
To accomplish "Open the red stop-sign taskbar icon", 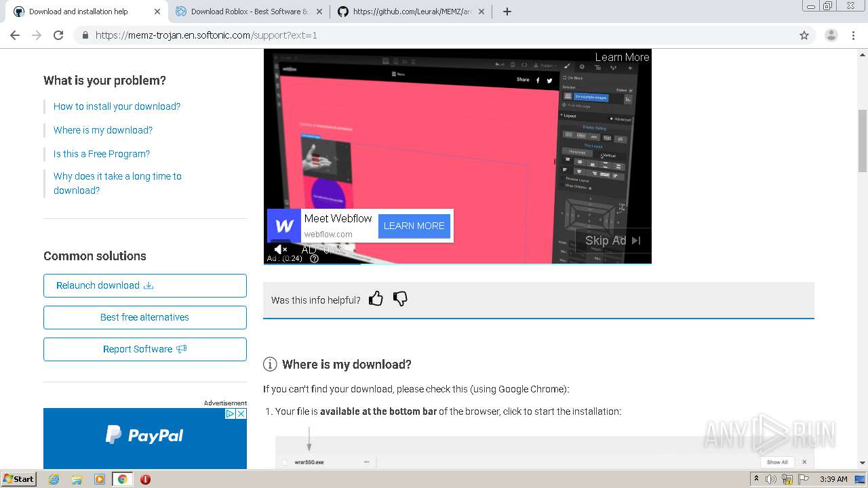I will tap(145, 479).
